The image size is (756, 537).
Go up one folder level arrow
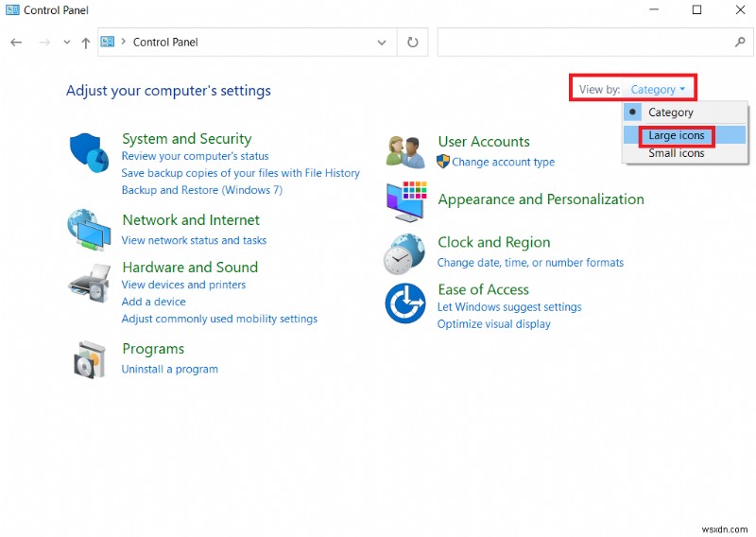coord(86,43)
